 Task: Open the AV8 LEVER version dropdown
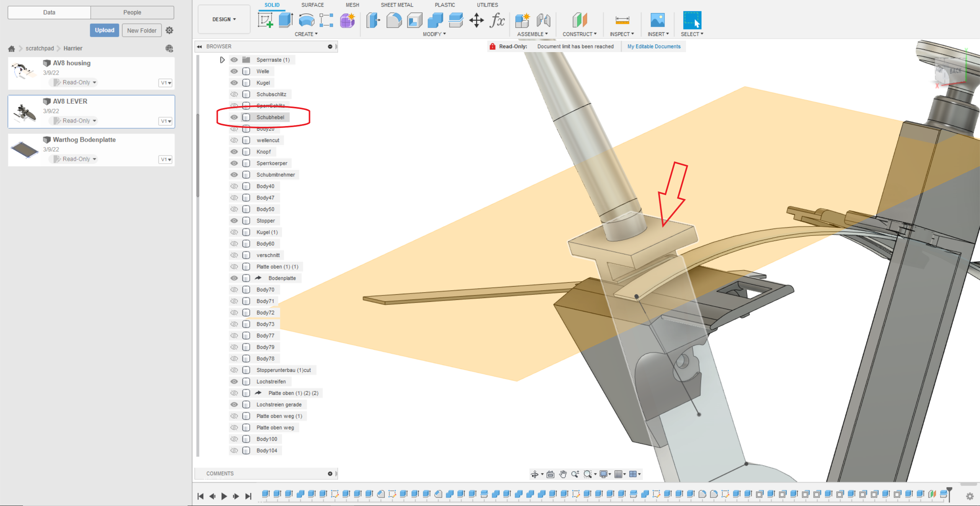[x=166, y=121]
